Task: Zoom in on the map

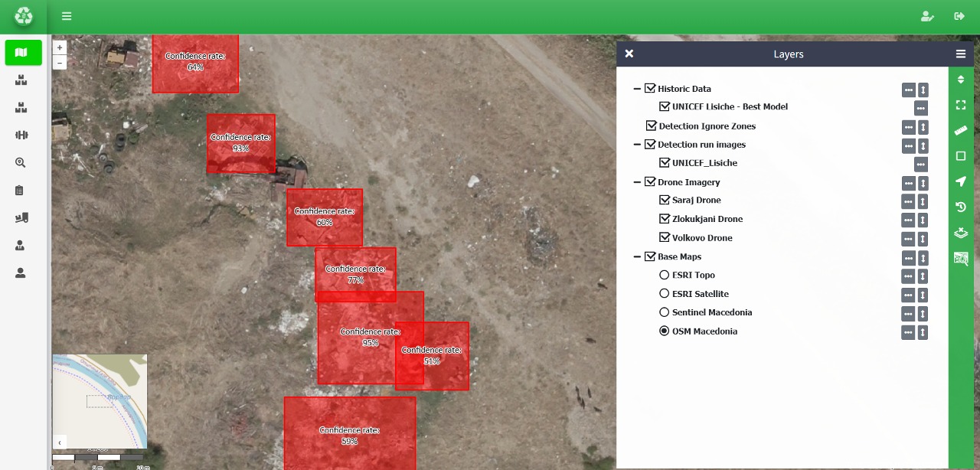Action: tap(60, 47)
